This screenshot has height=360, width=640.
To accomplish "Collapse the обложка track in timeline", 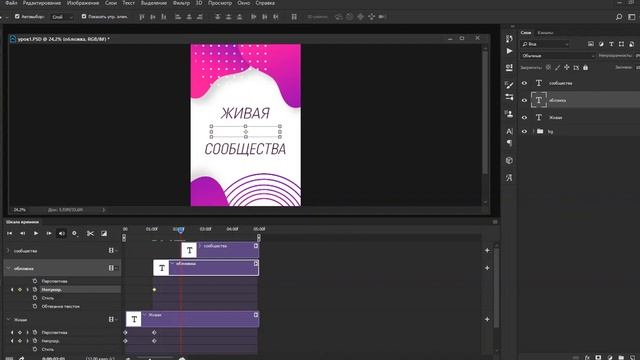I will [8, 268].
